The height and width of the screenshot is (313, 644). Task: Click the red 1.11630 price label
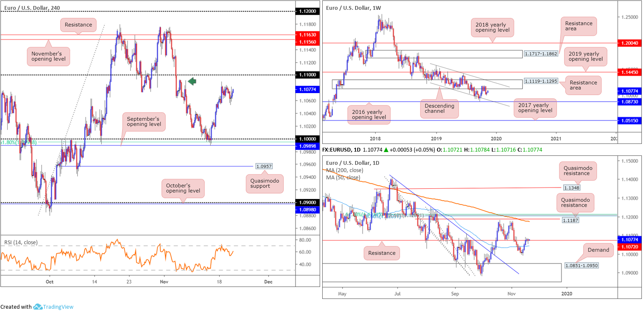(308, 34)
